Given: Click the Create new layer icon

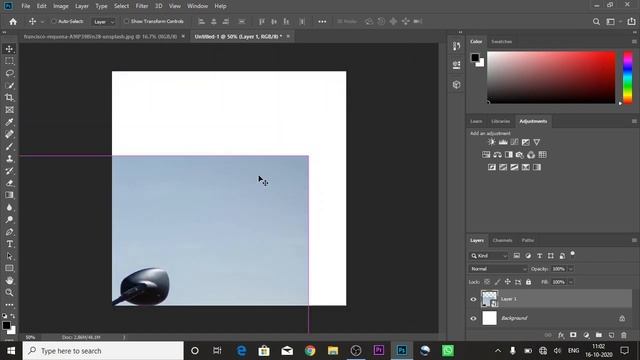Looking at the screenshot, I should click(611, 335).
